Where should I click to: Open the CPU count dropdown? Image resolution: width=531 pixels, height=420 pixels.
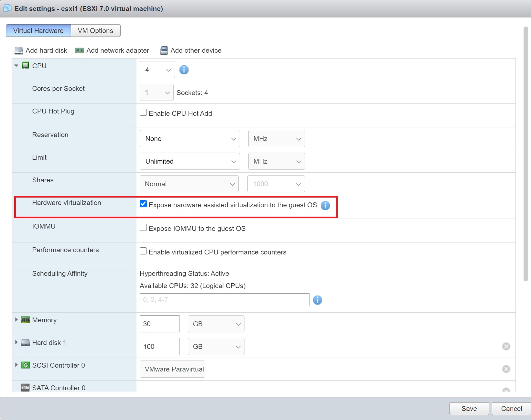point(157,70)
